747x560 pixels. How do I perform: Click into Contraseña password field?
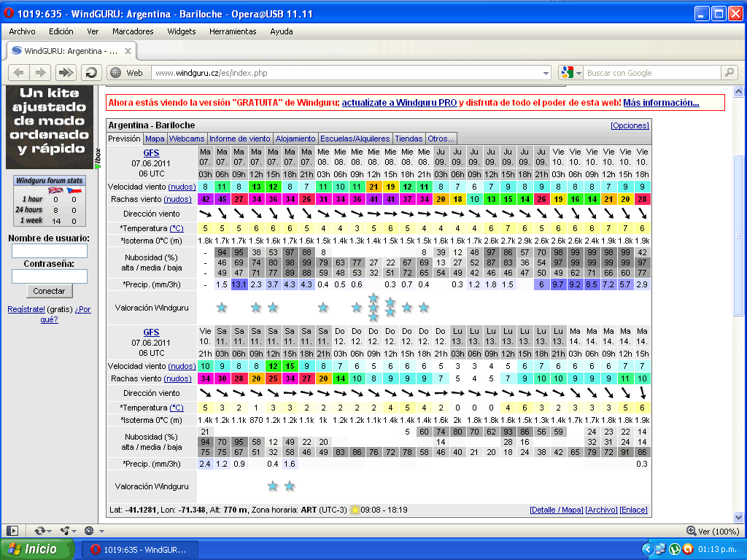pyautogui.click(x=50, y=276)
